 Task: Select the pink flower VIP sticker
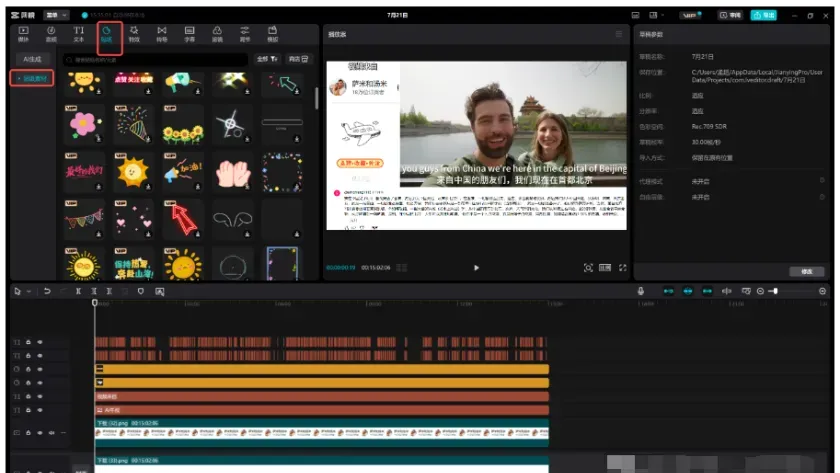pos(84,124)
